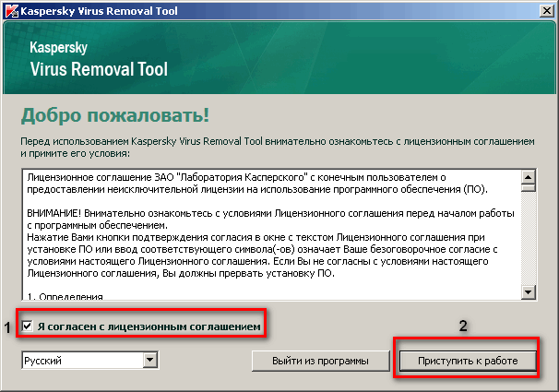Click the 1. Определения line in license
Screen dimensions: 559x392
pyautogui.click(x=65, y=296)
